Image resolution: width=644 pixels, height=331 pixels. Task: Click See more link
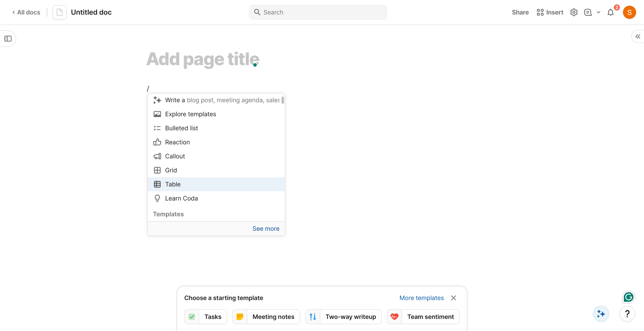pos(266,228)
